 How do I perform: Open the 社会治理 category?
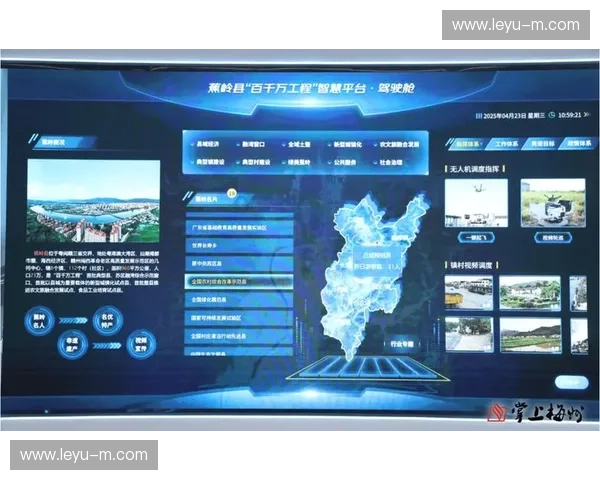393,162
